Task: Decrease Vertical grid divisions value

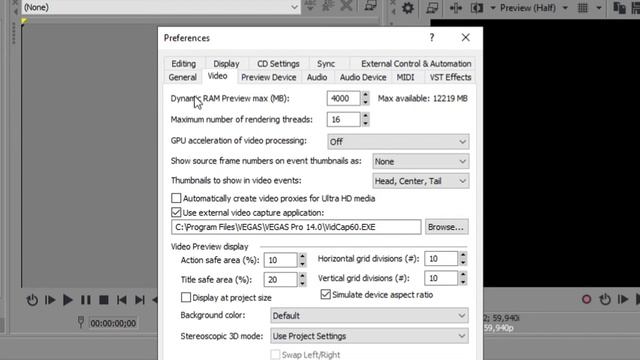Action: pyautogui.click(x=463, y=282)
